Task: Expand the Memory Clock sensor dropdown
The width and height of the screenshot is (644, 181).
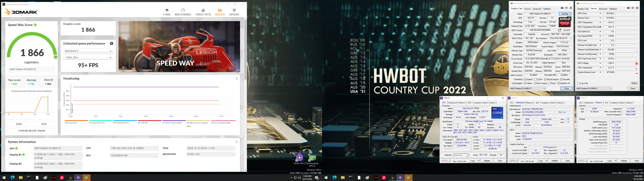Action: [600, 18]
